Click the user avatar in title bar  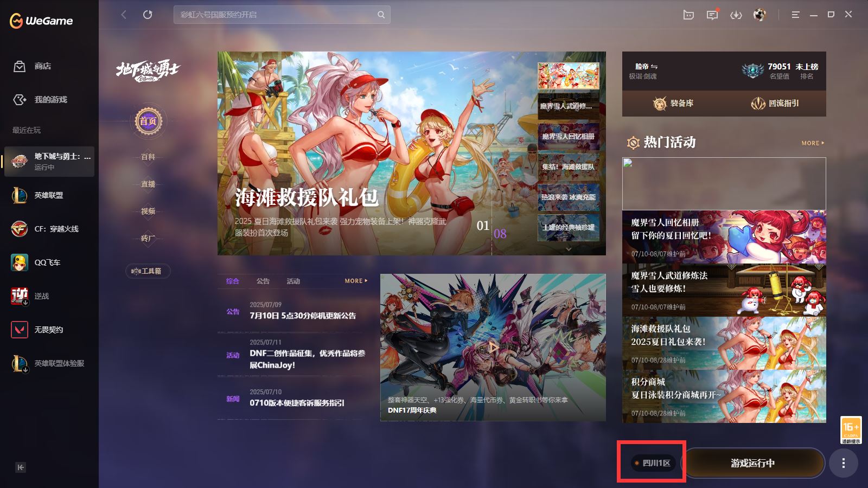point(759,15)
